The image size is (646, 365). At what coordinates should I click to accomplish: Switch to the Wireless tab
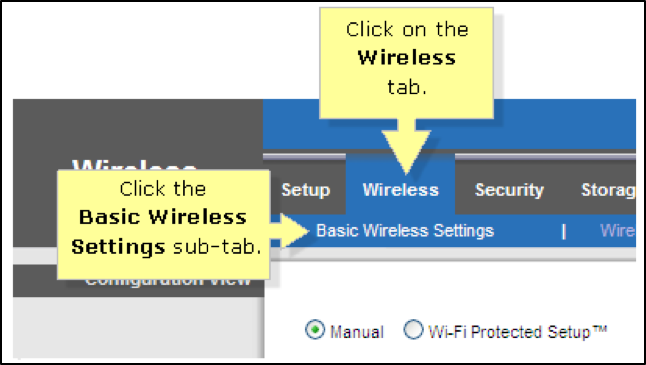pos(400,190)
